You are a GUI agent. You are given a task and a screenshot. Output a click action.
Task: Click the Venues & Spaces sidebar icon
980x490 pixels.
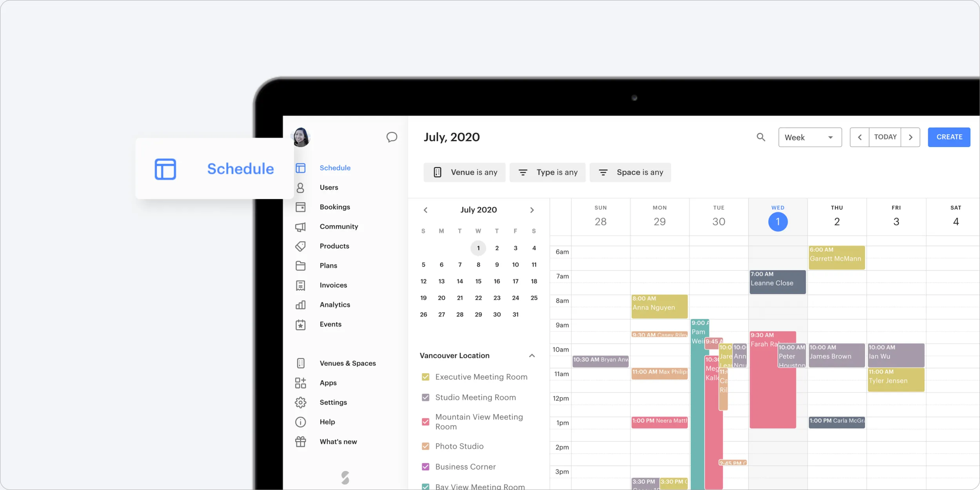click(301, 363)
